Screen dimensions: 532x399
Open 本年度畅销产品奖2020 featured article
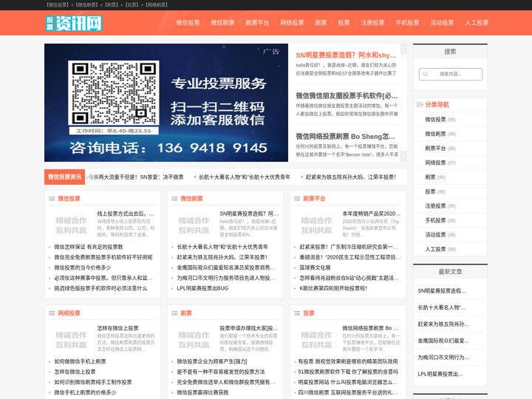(371, 214)
